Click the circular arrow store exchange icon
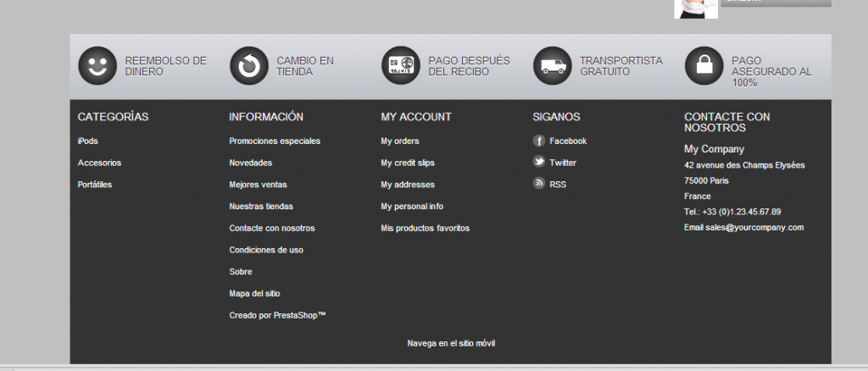 click(248, 66)
